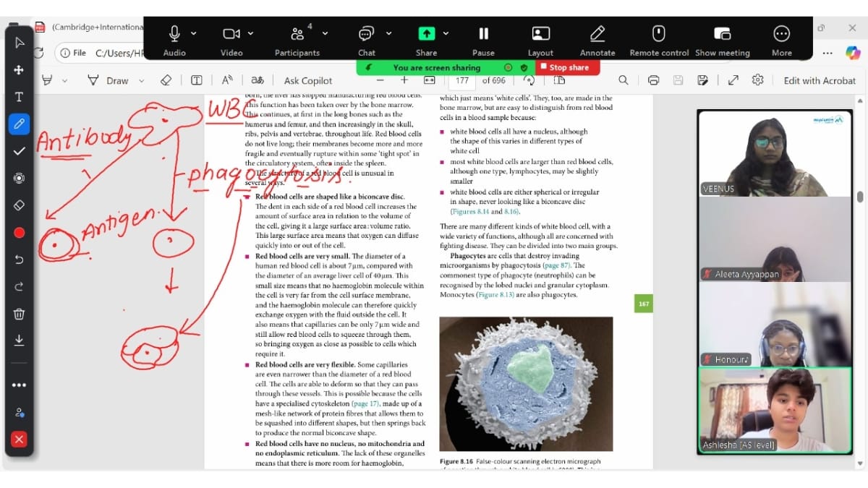This screenshot has width=868, height=488.
Task: Click Edit with Acrobat
Action: pyautogui.click(x=820, y=80)
